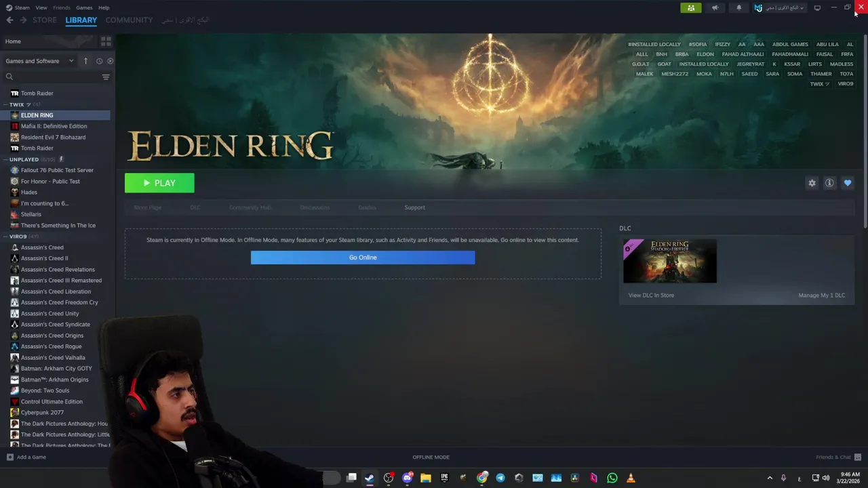Select Stellaris in the game list
Viewport: 868px width, 488px height.
31,214
